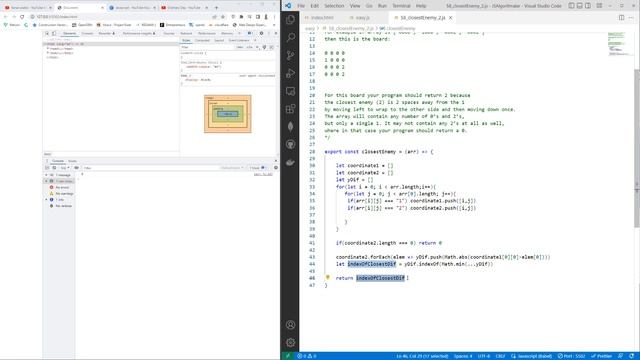This screenshot has height=360, width=640.
Task: Open the Terminal menu in VS Code
Action: tap(401, 6)
